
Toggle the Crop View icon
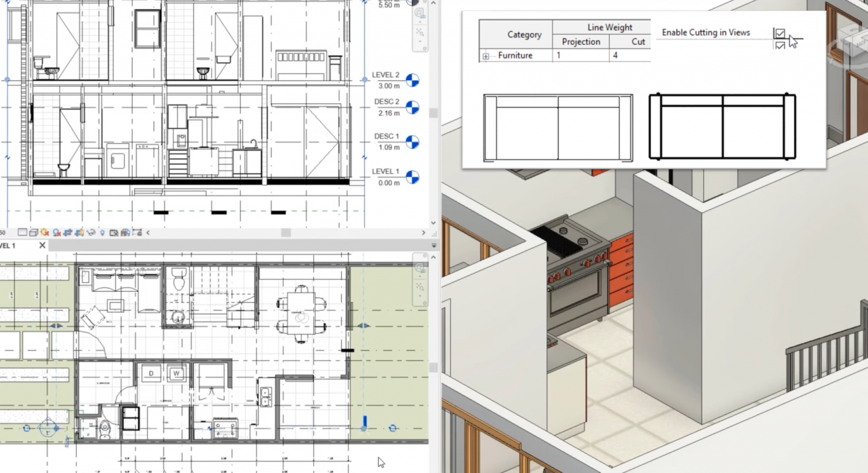coord(68,233)
